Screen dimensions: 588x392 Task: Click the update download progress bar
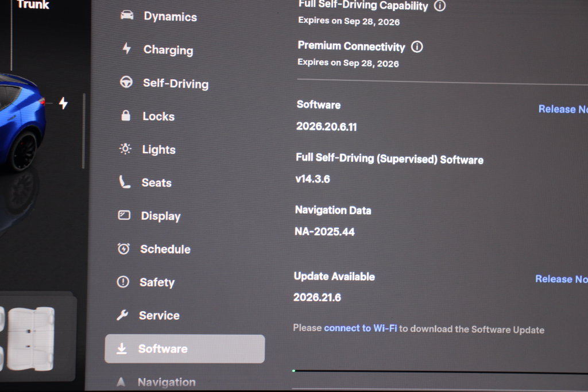439,371
